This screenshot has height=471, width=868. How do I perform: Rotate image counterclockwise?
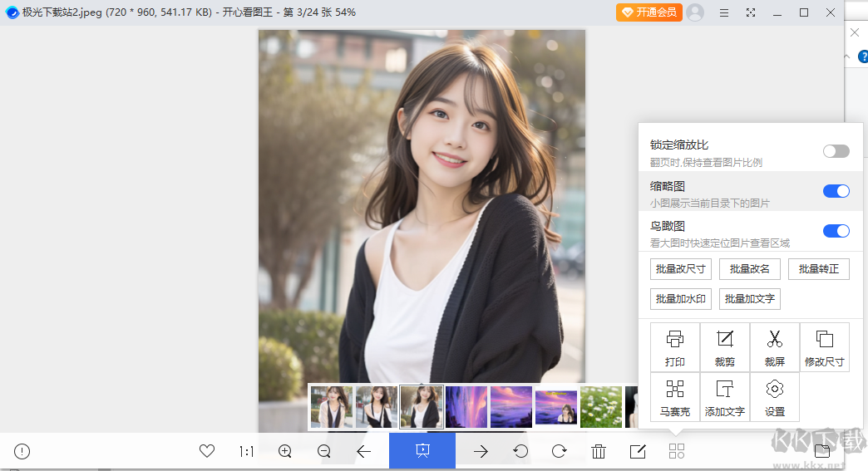(520, 451)
